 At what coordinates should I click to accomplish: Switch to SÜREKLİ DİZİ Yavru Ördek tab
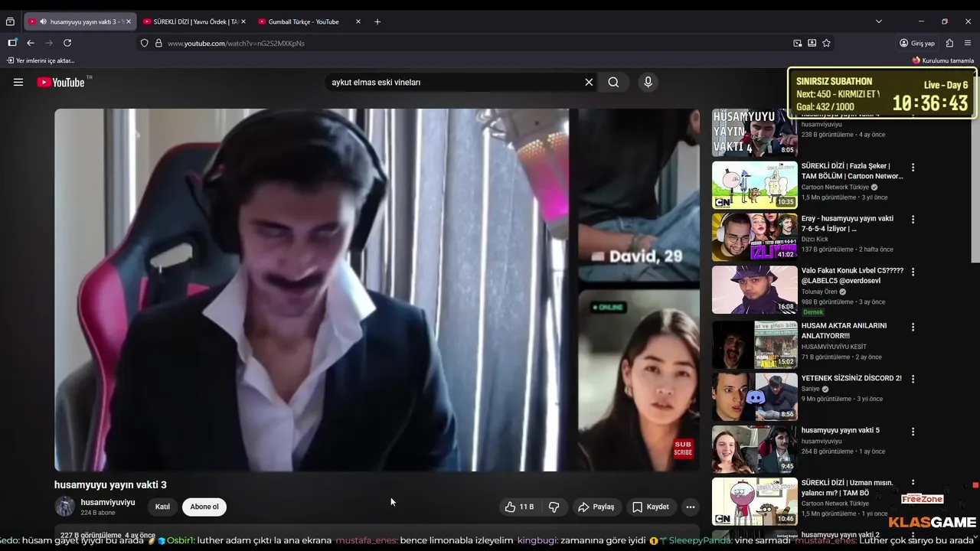point(194,21)
